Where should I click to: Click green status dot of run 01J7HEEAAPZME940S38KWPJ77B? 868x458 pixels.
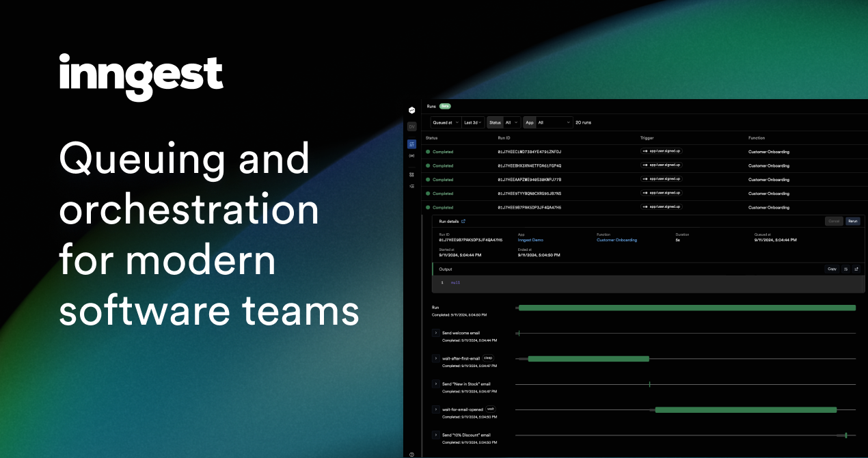pyautogui.click(x=428, y=179)
